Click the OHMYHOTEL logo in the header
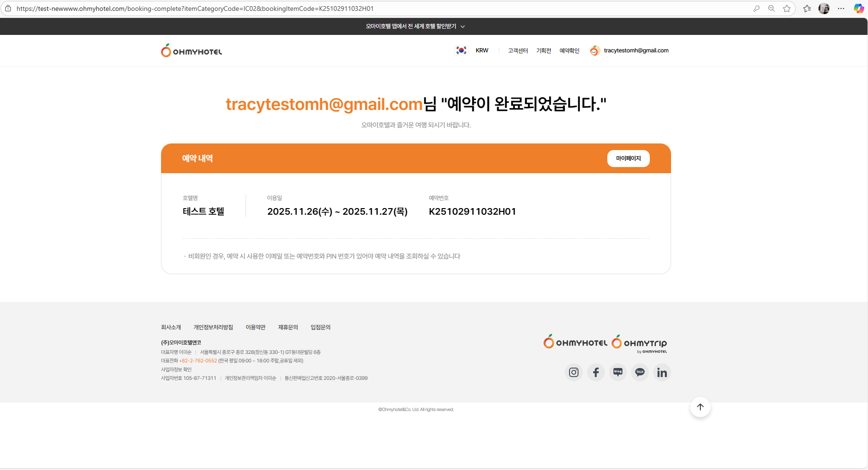This screenshot has height=470, width=868. [191, 50]
